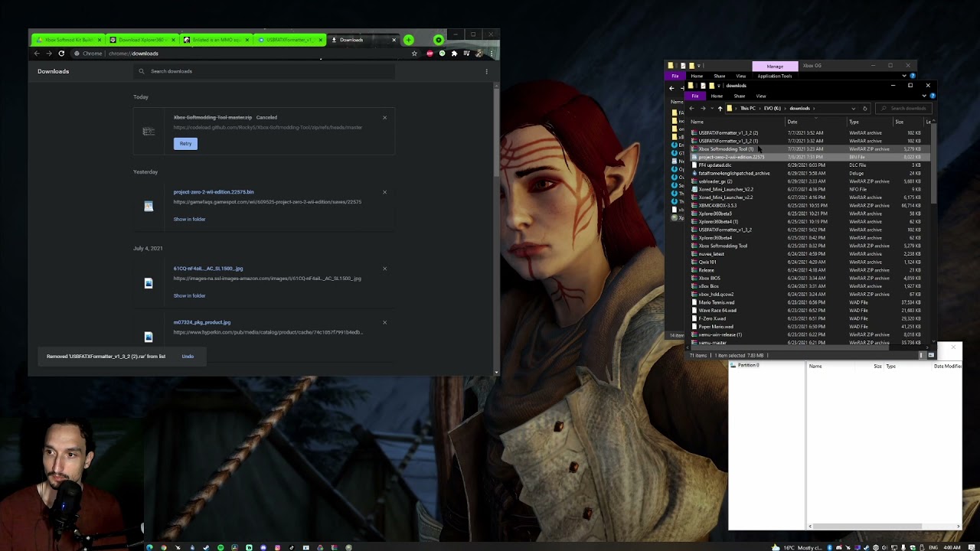
Task: Open the red adblock extension icon
Action: (x=430, y=54)
